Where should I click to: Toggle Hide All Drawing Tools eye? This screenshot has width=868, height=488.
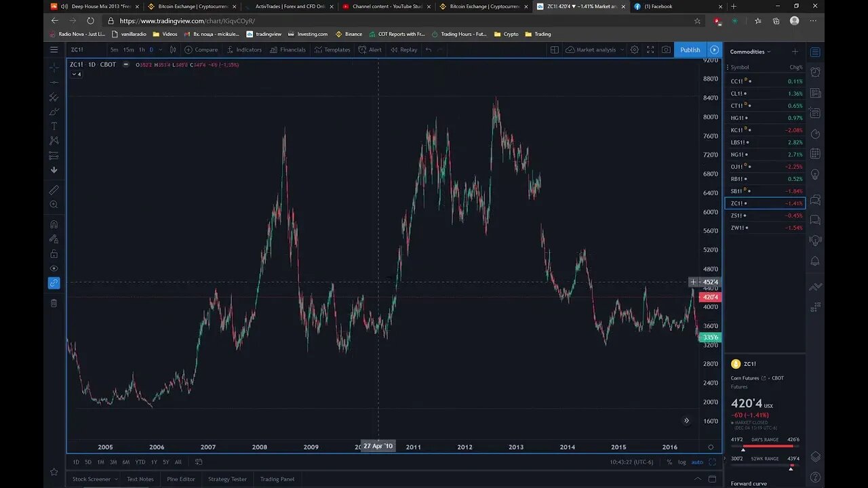click(x=54, y=268)
